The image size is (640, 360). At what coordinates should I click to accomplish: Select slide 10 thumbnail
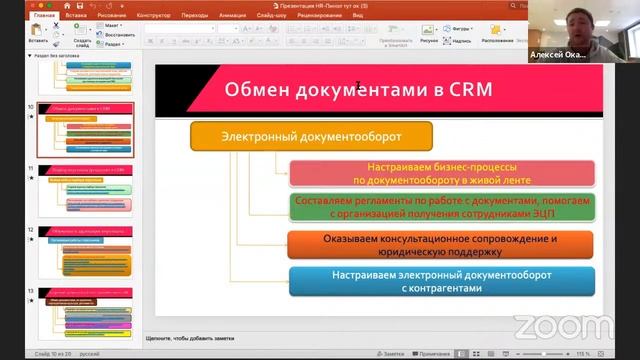[85, 129]
